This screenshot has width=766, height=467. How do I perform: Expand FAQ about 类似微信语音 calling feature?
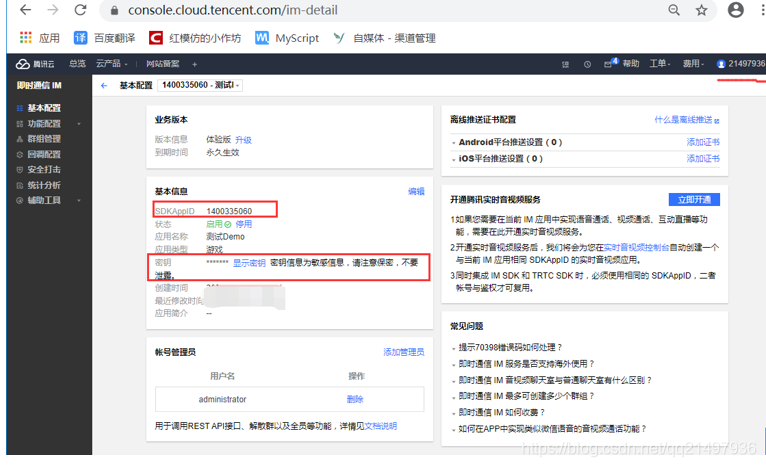[550, 429]
